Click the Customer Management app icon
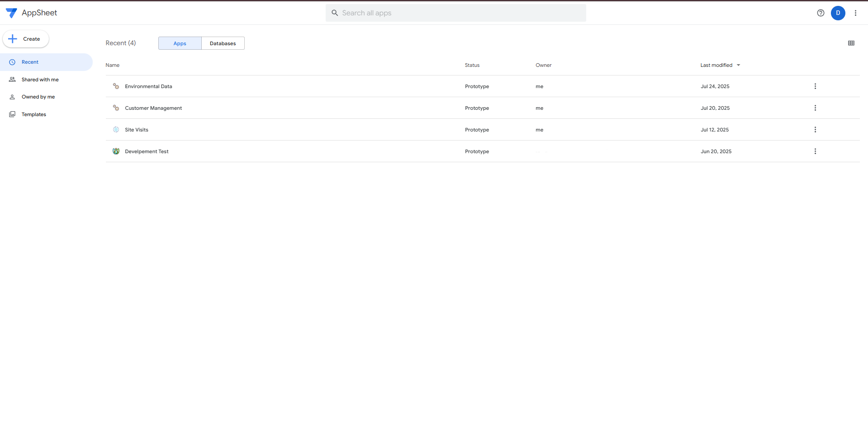This screenshot has width=868, height=427. (116, 108)
